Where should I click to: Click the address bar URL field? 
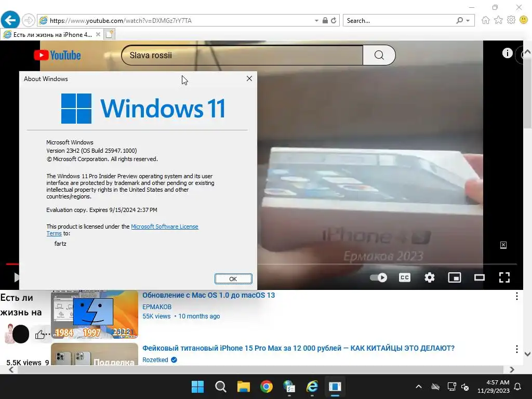[x=177, y=20]
